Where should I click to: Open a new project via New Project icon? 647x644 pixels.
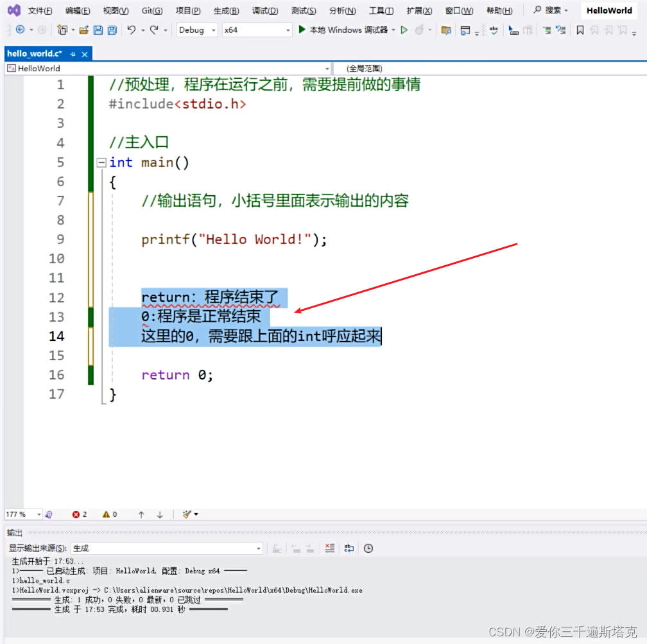[x=62, y=30]
